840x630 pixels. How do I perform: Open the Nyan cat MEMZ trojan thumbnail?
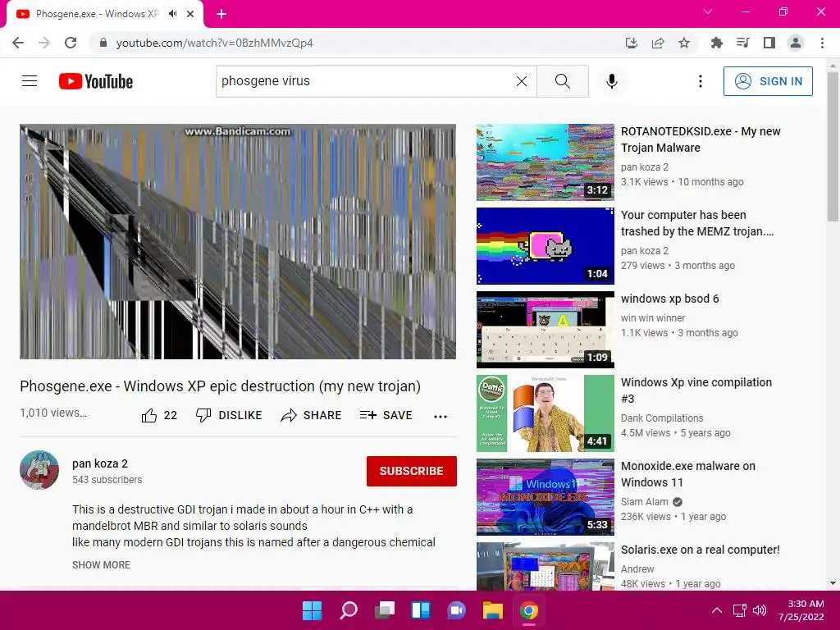[546, 246]
